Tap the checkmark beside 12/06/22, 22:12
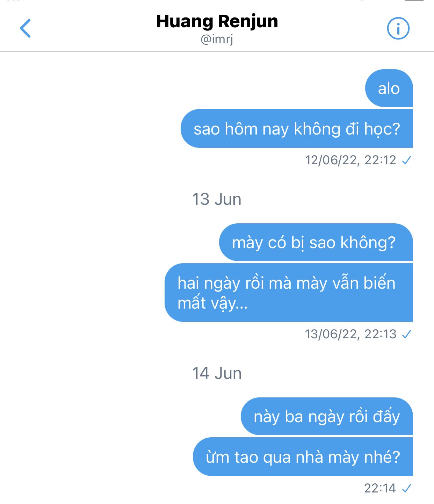Image resolution: width=434 pixels, height=504 pixels. tap(406, 160)
